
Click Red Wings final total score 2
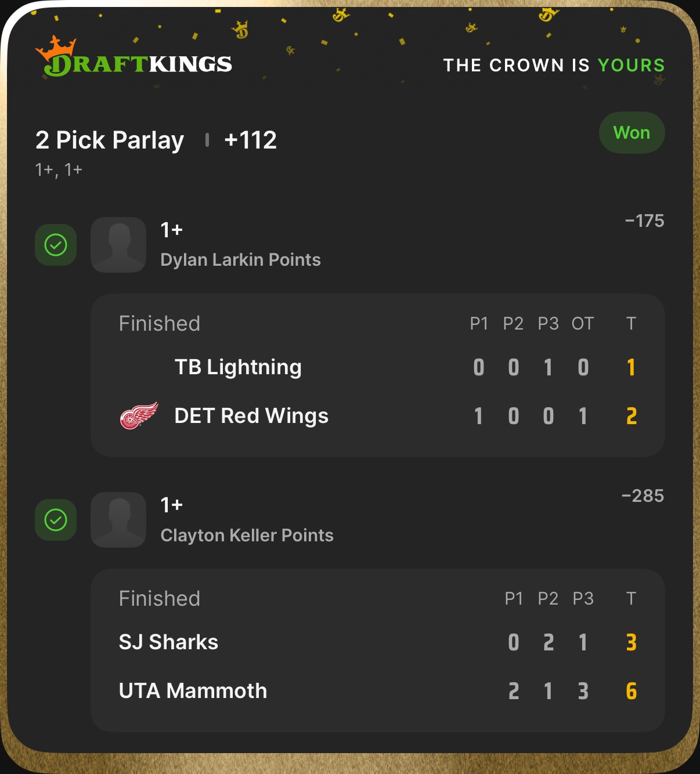[x=632, y=416]
